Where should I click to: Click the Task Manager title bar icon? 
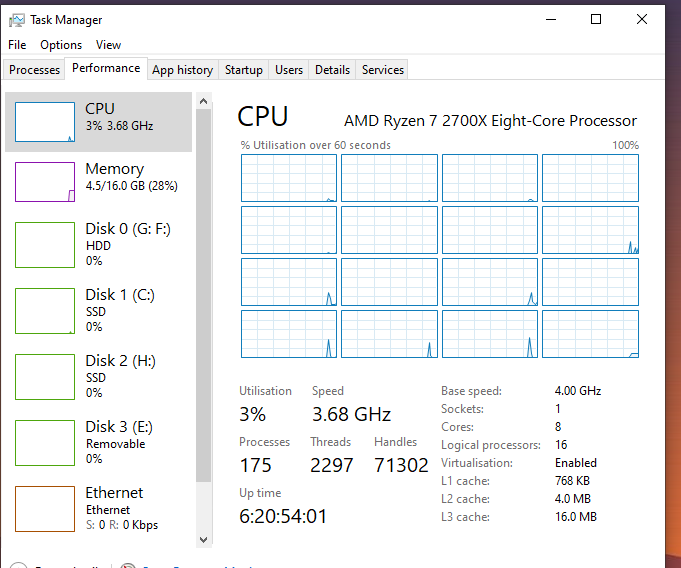(17, 20)
